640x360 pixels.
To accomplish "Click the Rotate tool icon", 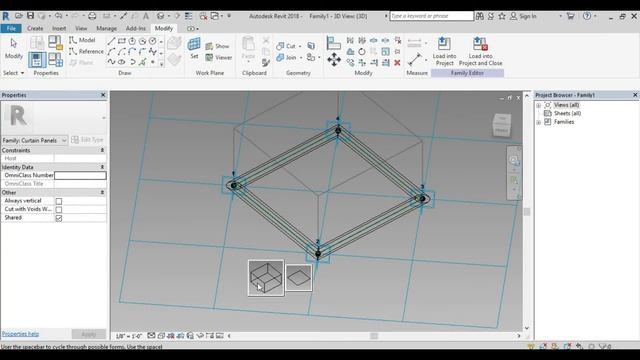I will [362, 52].
